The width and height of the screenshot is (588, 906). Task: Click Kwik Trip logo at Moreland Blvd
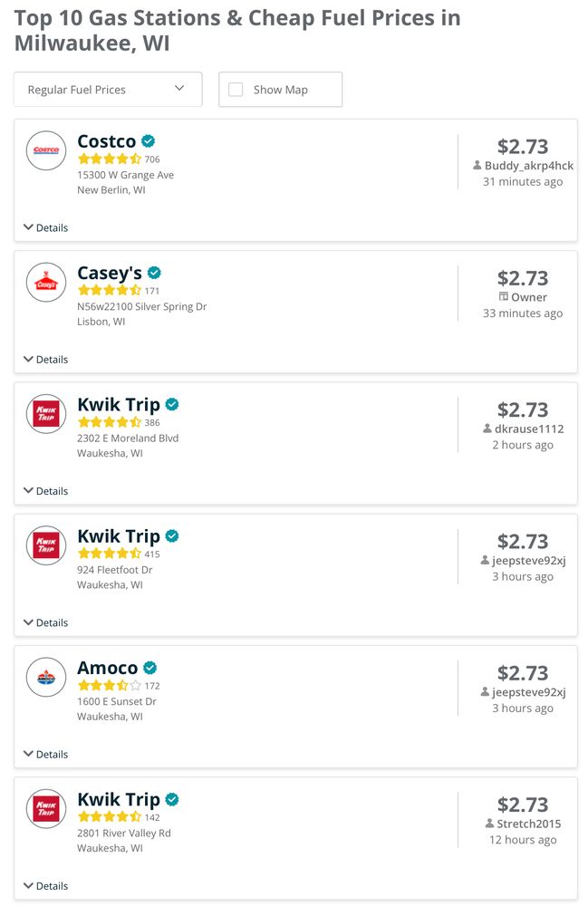[46, 414]
